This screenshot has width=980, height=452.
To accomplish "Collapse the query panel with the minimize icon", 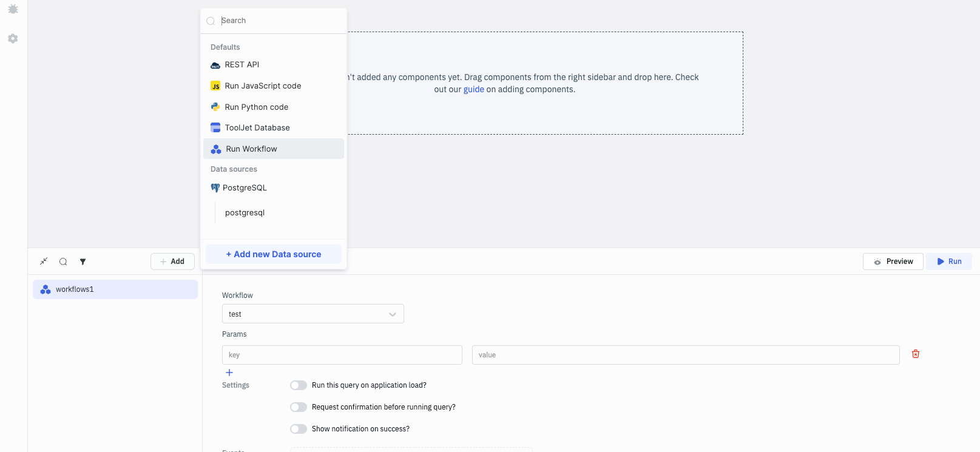I will 44,261.
